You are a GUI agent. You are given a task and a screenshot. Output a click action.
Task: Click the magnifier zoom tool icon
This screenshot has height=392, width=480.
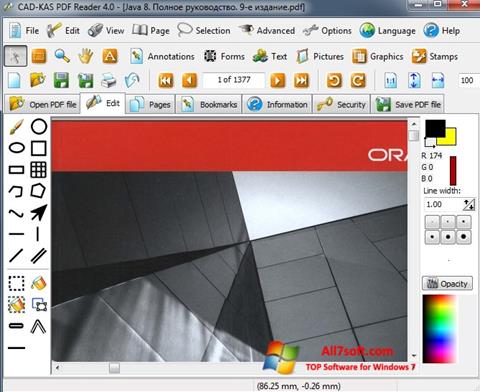[x=62, y=56]
